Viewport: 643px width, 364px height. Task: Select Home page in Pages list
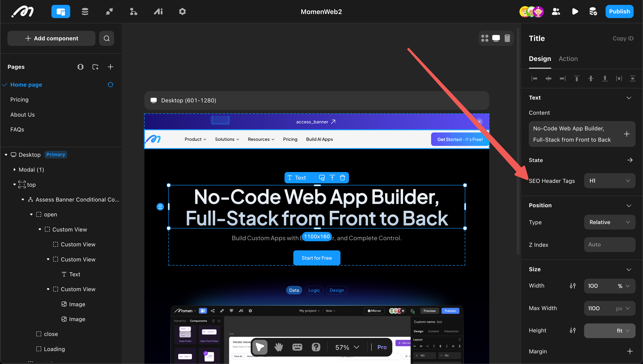coord(26,85)
